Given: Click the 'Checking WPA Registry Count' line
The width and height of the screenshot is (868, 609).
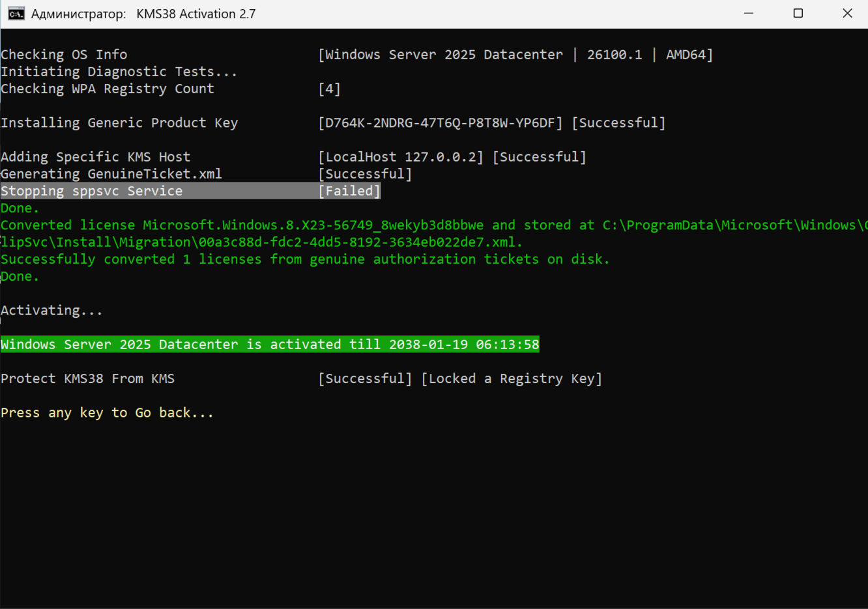Looking at the screenshot, I should [108, 89].
